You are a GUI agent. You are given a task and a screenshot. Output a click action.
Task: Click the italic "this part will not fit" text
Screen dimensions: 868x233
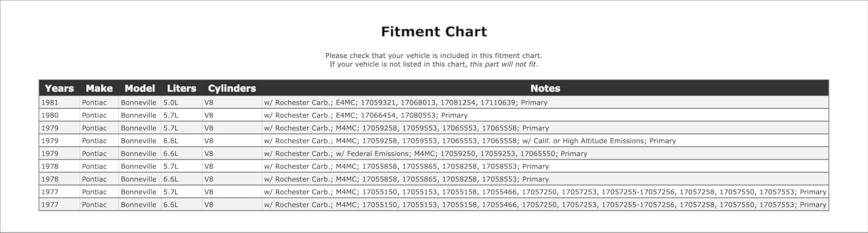pos(503,64)
